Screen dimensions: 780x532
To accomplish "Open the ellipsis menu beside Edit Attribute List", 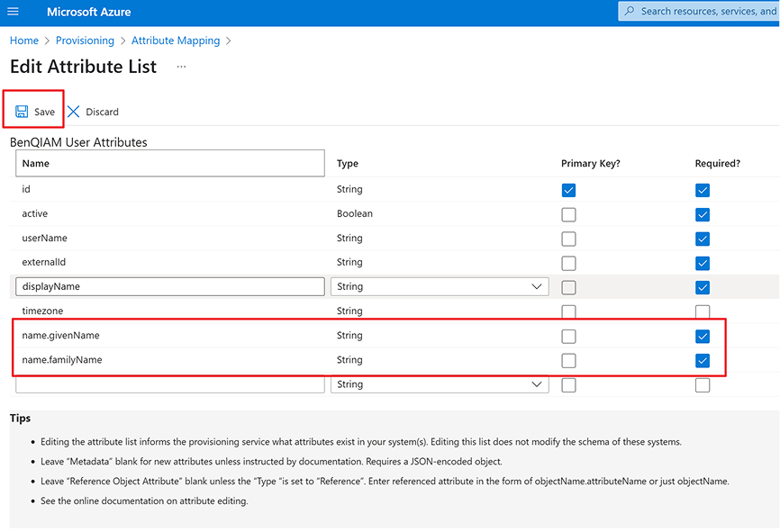I will 181,67.
